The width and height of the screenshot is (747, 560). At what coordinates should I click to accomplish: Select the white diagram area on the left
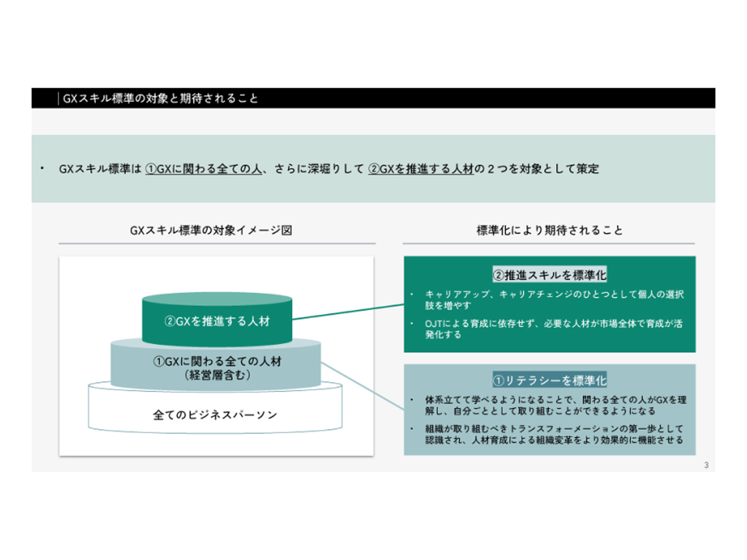pyautogui.click(x=216, y=355)
